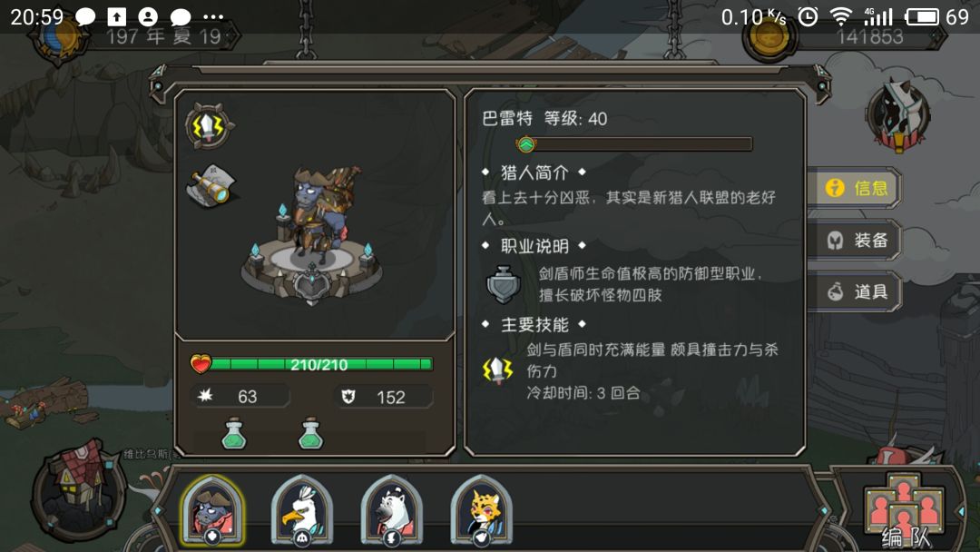Tap the second green potion slot
The width and height of the screenshot is (980, 552).
[x=311, y=434]
